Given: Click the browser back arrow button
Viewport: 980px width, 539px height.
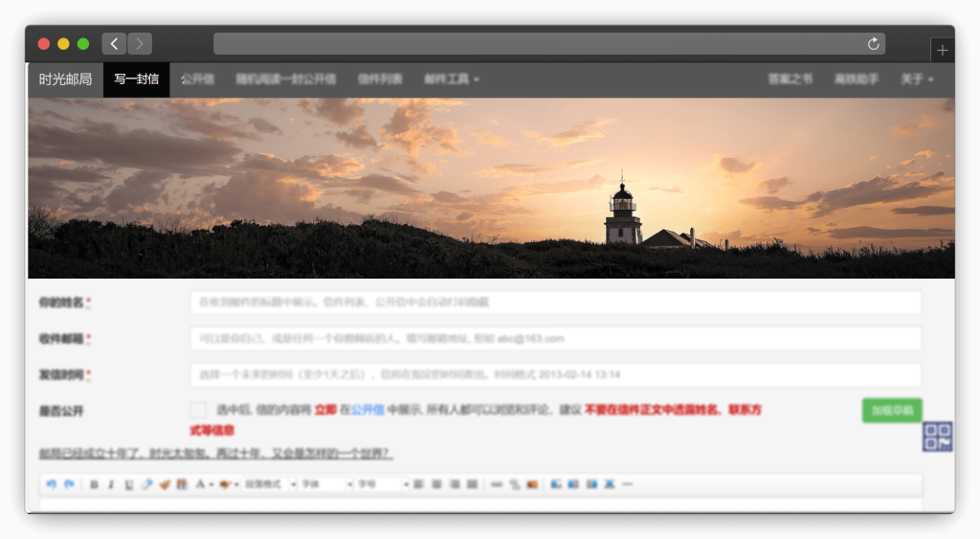Looking at the screenshot, I should click(114, 44).
